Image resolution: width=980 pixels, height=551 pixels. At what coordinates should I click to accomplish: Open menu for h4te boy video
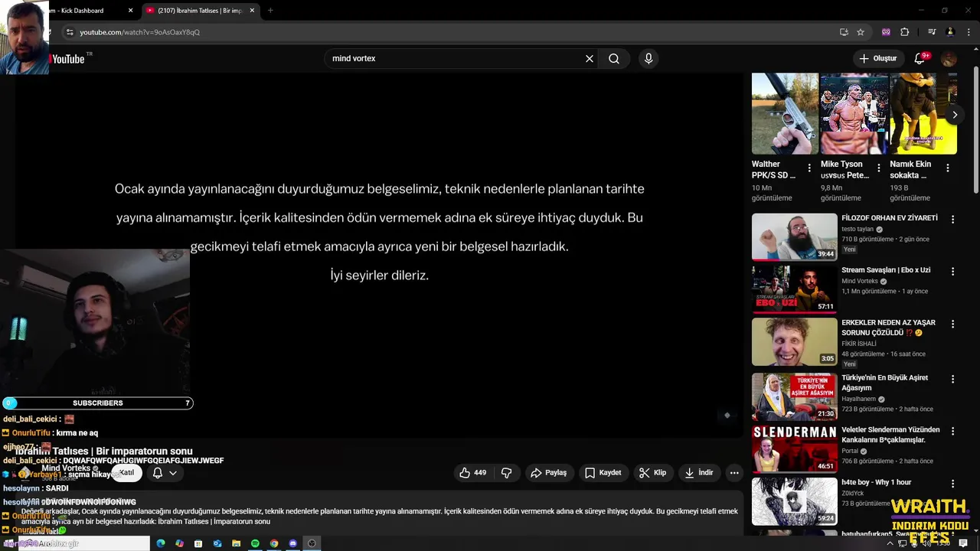(x=953, y=484)
